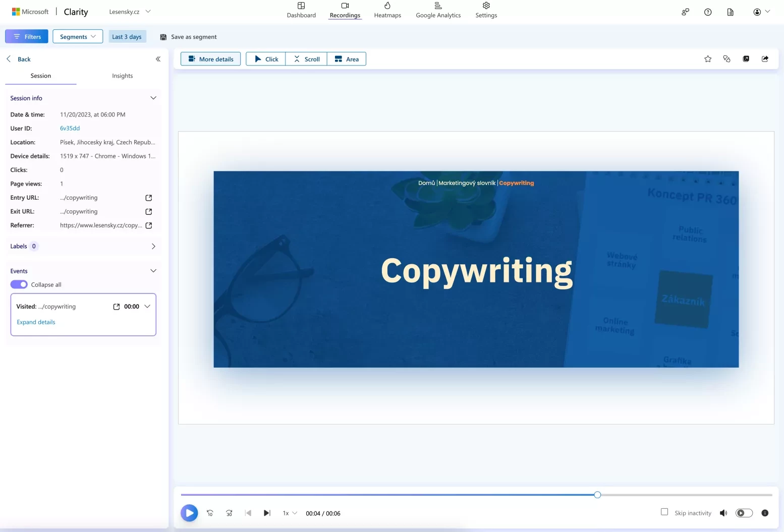Image resolution: width=784 pixels, height=532 pixels.
Task: Skip forward 30 seconds
Action: 229,513
